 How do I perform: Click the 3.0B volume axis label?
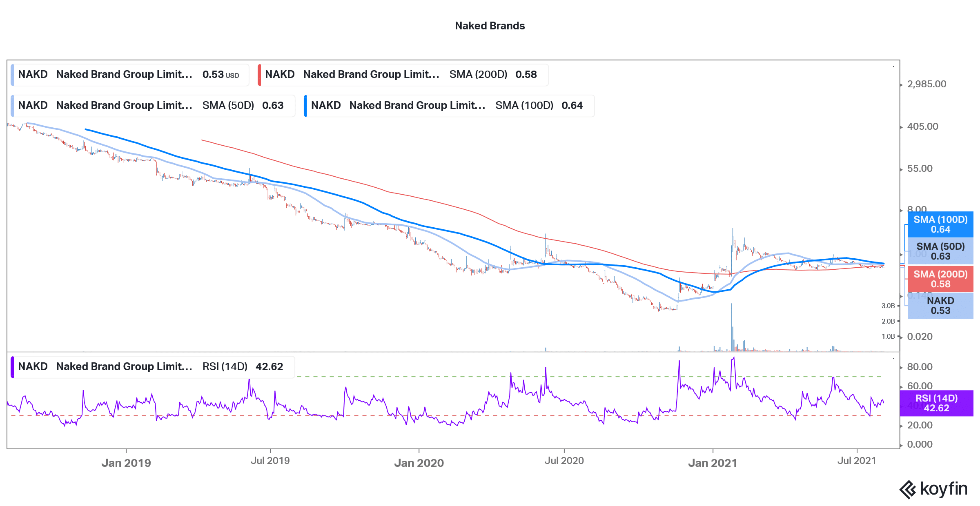888,306
